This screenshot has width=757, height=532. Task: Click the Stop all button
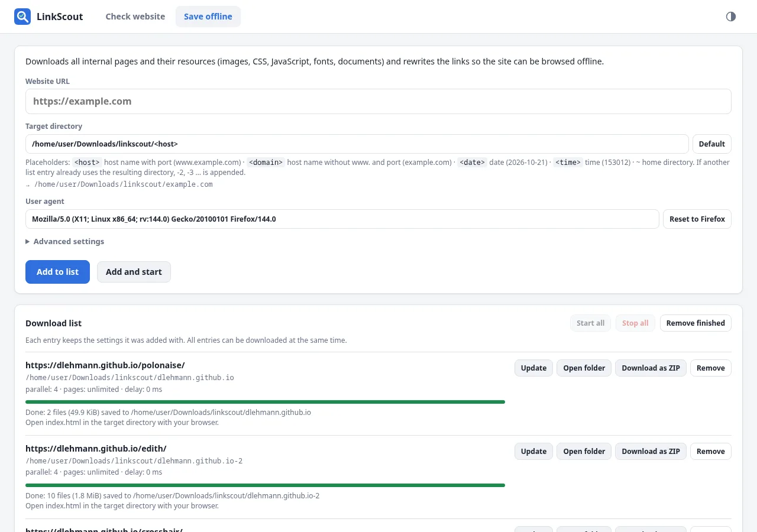[635, 323]
